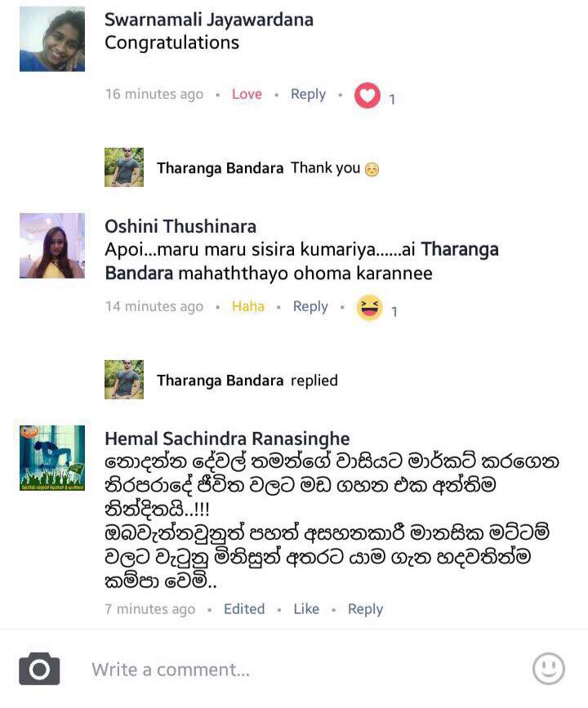This screenshot has width=588, height=708.
Task: Open Tharanga Bandara's avatar beside Thank you reply
Action: point(124,167)
